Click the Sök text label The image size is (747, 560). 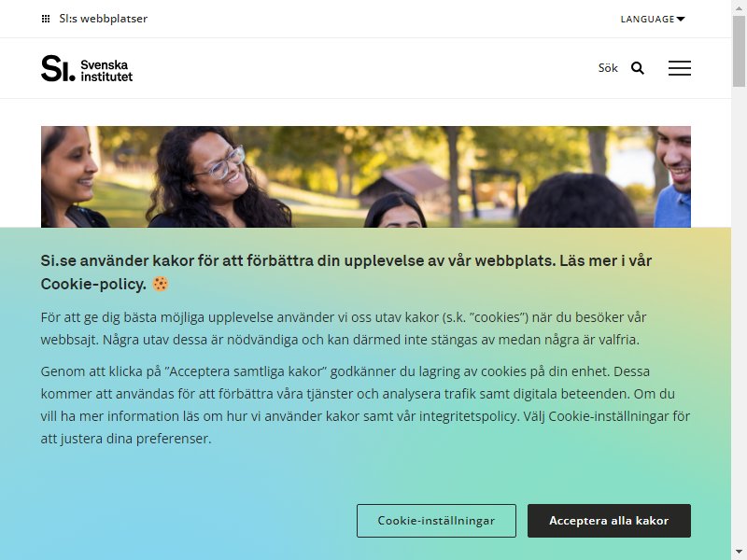[608, 68]
